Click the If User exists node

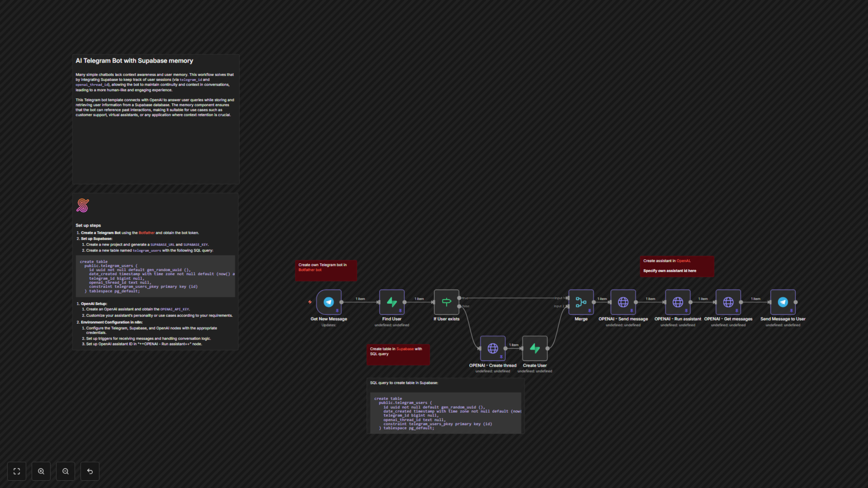(x=446, y=302)
